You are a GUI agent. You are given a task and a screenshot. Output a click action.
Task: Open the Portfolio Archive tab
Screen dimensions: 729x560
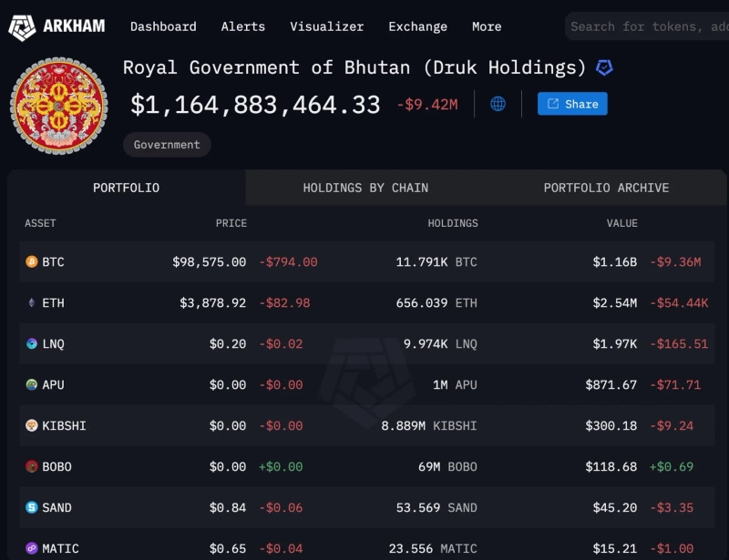pos(606,188)
